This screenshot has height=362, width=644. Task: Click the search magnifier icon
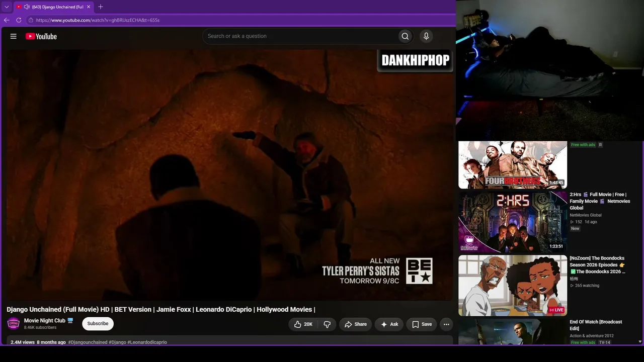pos(405,36)
